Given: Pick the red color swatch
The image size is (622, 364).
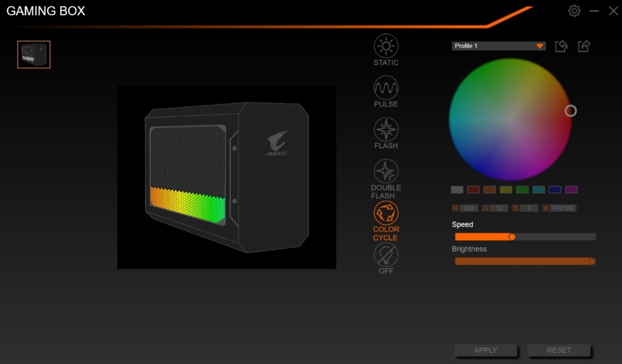Looking at the screenshot, I should pos(473,190).
